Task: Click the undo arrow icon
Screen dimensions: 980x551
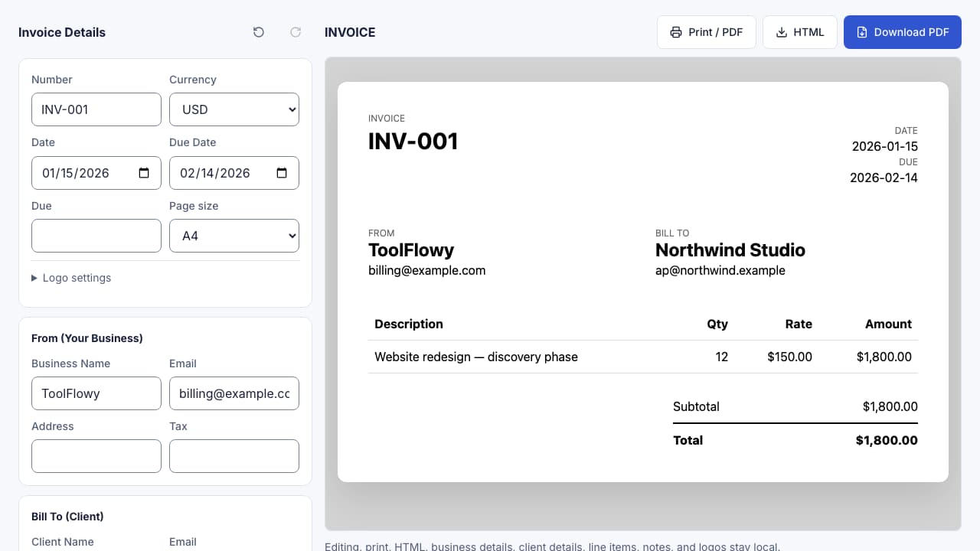Action: pos(259,32)
